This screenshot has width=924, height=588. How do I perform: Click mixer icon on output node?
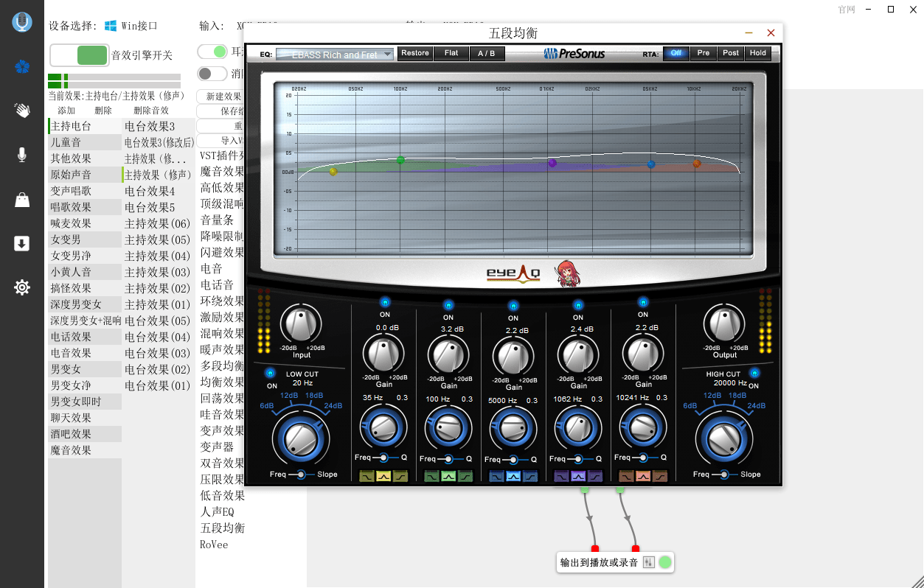[649, 562]
